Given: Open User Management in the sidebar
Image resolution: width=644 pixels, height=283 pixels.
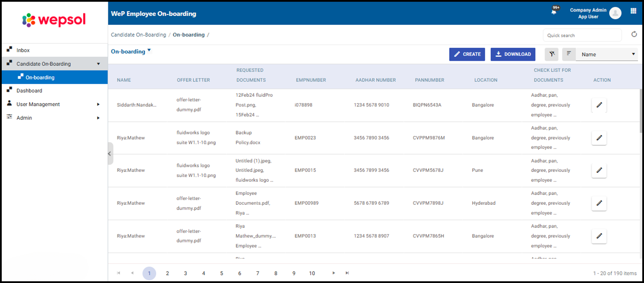Looking at the screenshot, I should click(x=55, y=104).
